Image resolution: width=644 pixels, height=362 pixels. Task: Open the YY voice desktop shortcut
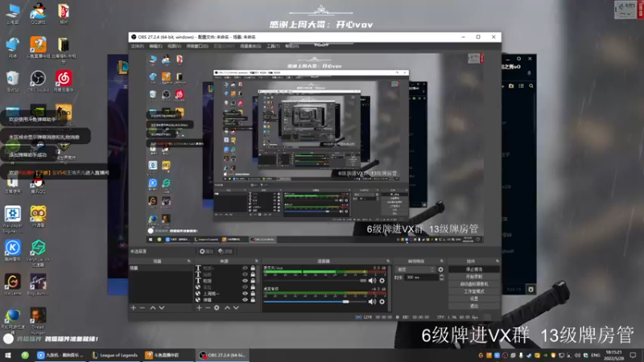point(38,216)
